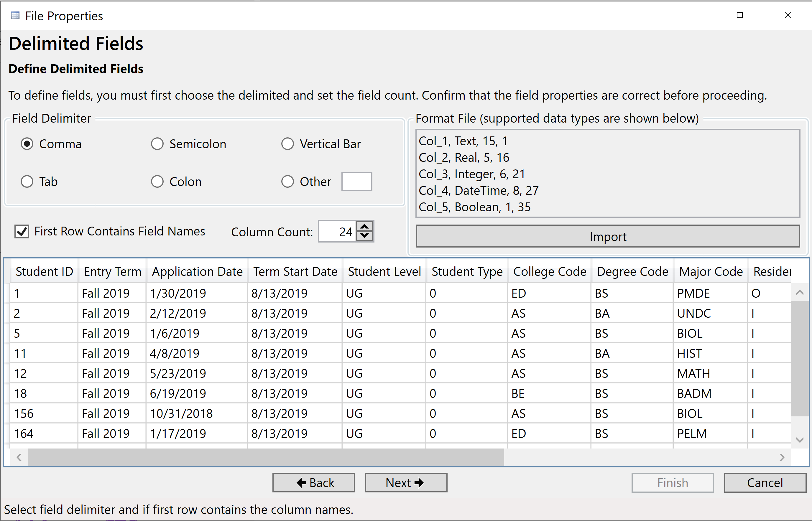Click the Import button

coord(608,236)
